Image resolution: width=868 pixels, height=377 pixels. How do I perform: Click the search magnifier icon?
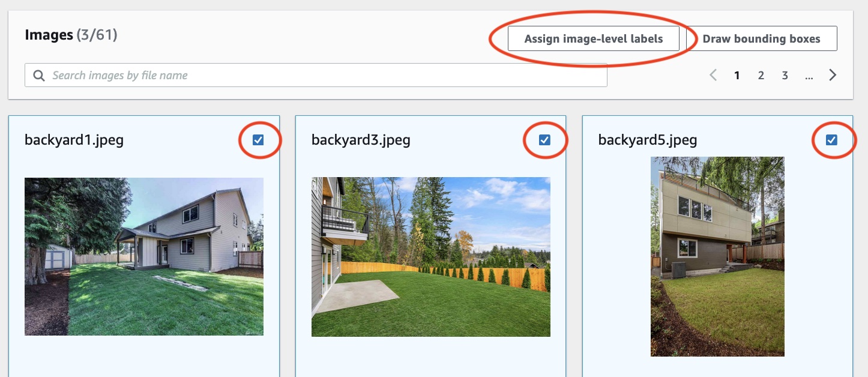(38, 74)
